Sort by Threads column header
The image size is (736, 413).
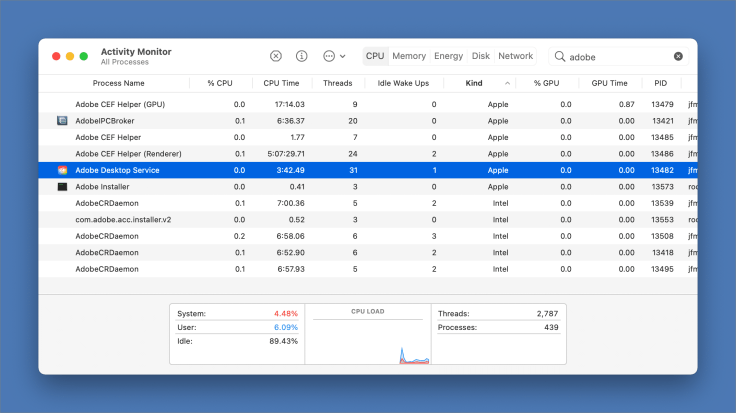coord(337,83)
